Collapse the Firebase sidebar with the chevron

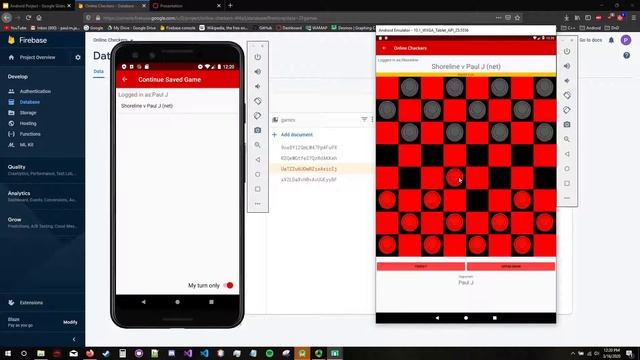tap(74, 339)
